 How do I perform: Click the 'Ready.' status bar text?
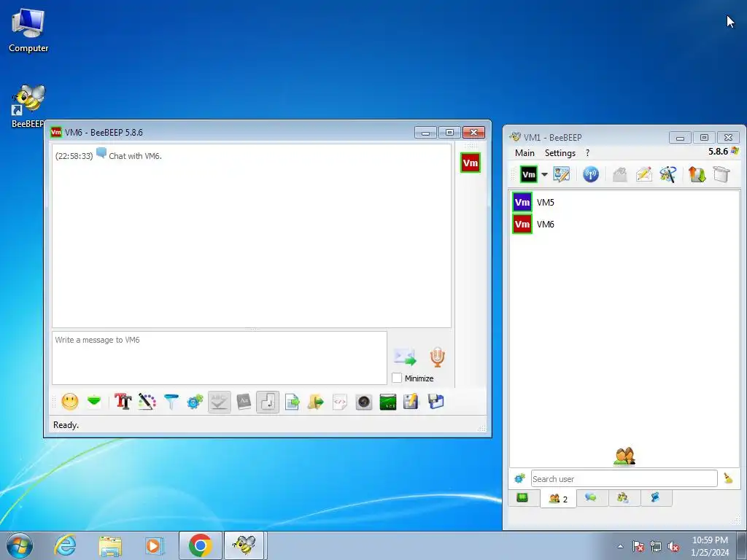(66, 425)
